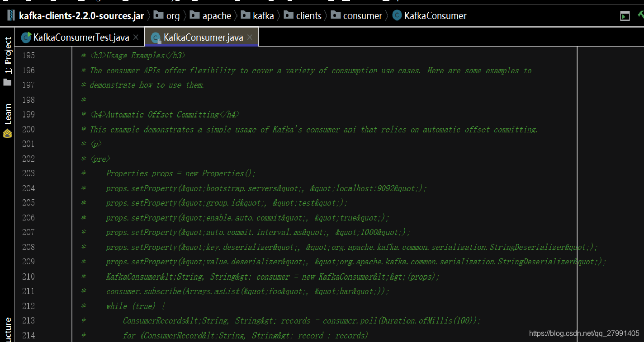Click the class icon on KafkaConsumer.java tab
This screenshot has width=644, height=342.
click(x=156, y=38)
